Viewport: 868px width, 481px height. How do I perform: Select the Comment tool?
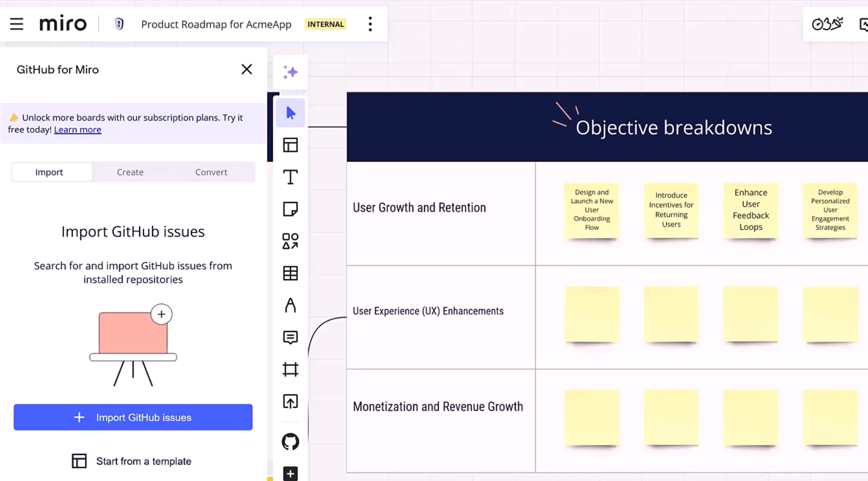pyautogui.click(x=290, y=337)
